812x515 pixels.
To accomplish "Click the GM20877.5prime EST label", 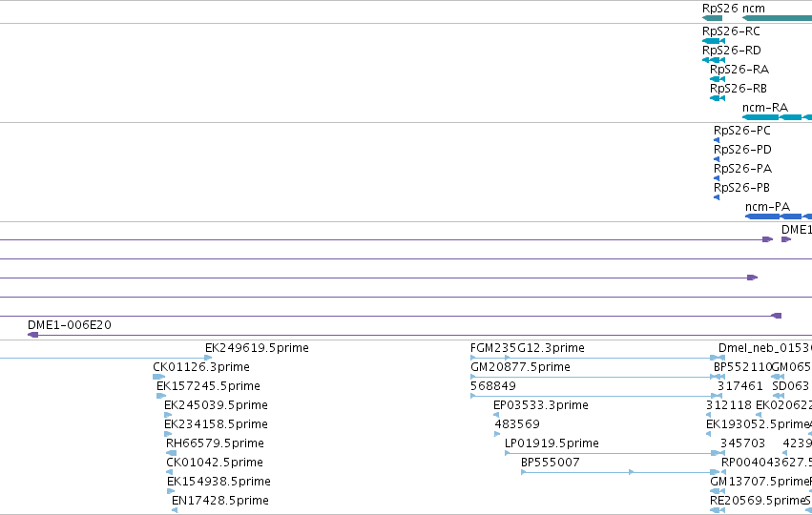I will pos(520,367).
